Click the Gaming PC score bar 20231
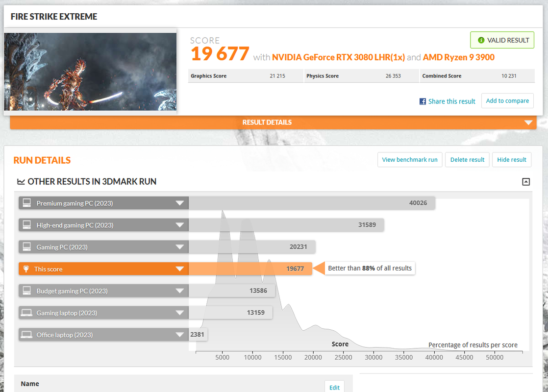The width and height of the screenshot is (548, 392). tap(252, 247)
